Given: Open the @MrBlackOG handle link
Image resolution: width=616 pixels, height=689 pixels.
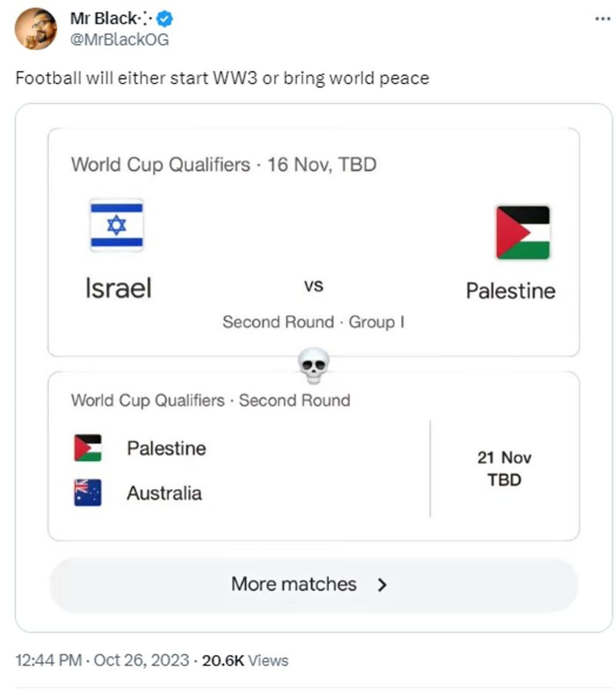Looking at the screenshot, I should (119, 39).
